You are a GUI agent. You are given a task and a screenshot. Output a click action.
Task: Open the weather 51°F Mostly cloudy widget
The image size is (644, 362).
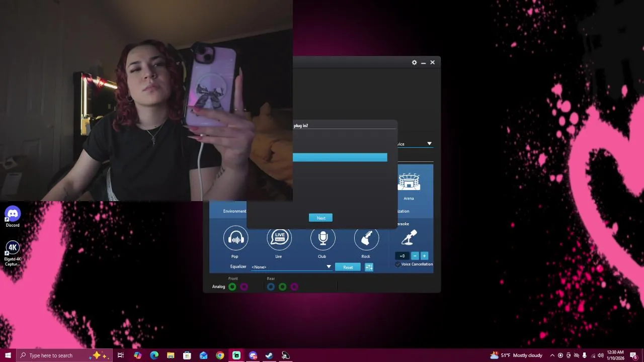click(x=516, y=355)
